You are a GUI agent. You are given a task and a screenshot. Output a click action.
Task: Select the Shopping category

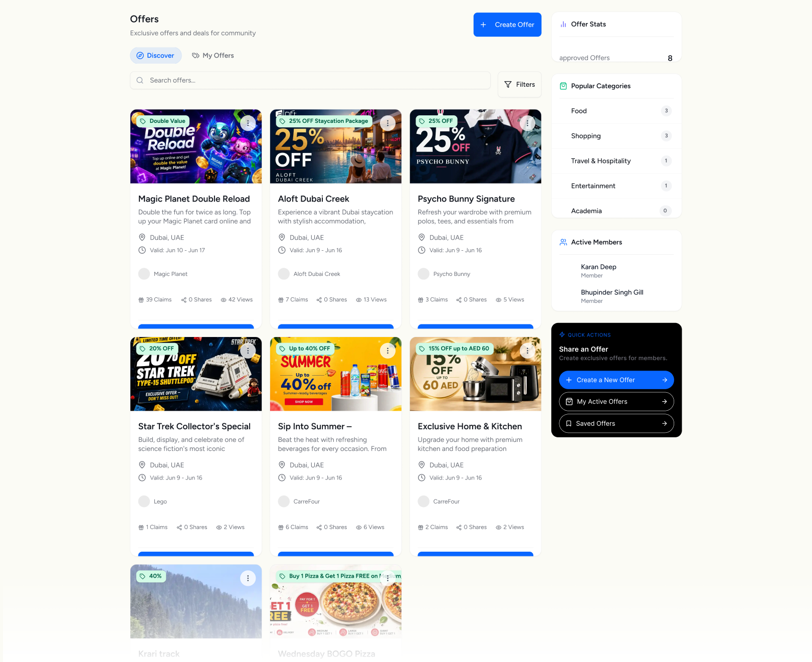pyautogui.click(x=617, y=136)
